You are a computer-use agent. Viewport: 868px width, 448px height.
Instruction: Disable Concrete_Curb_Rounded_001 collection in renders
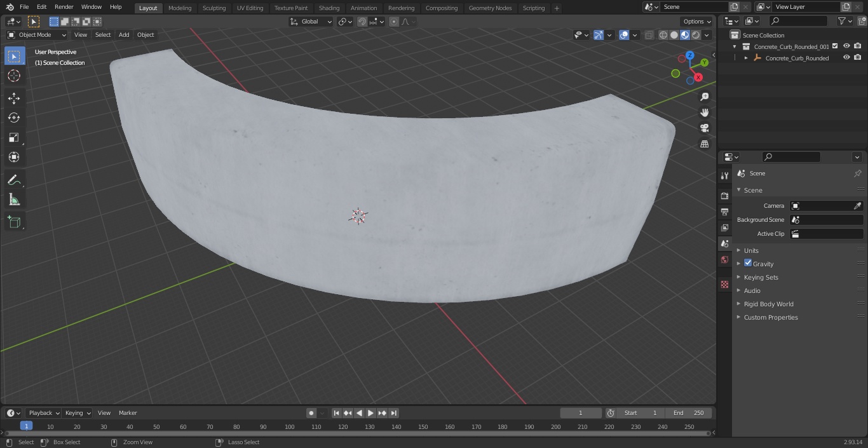coord(858,46)
